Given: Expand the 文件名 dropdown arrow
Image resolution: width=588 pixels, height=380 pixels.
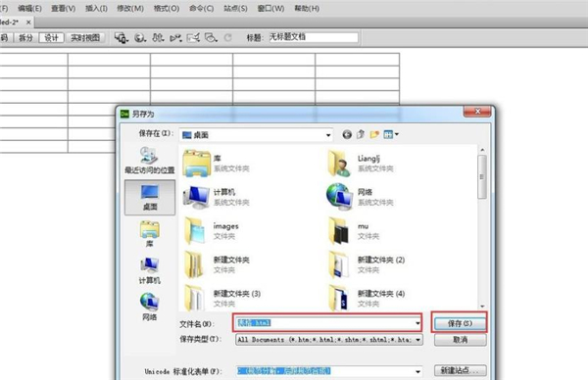Looking at the screenshot, I should (x=417, y=323).
